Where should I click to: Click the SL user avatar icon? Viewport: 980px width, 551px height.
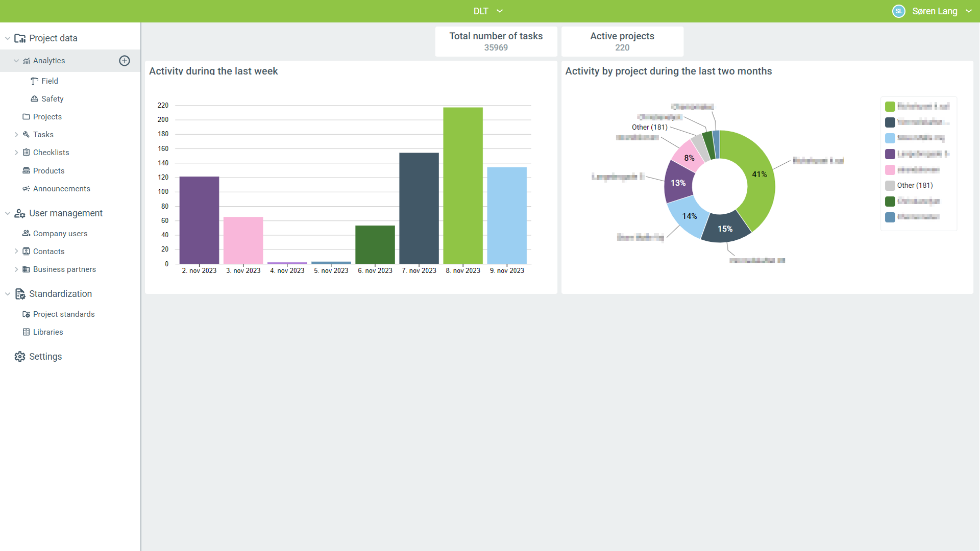coord(899,11)
